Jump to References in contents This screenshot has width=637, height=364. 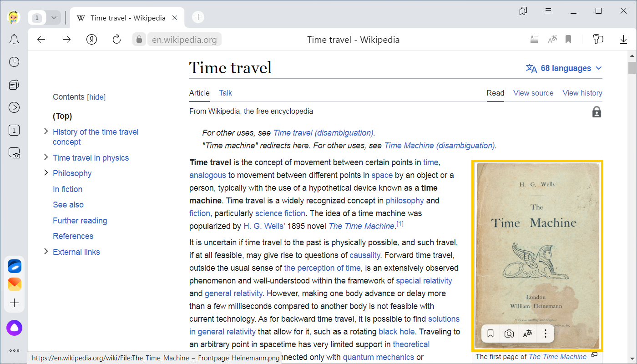73,236
